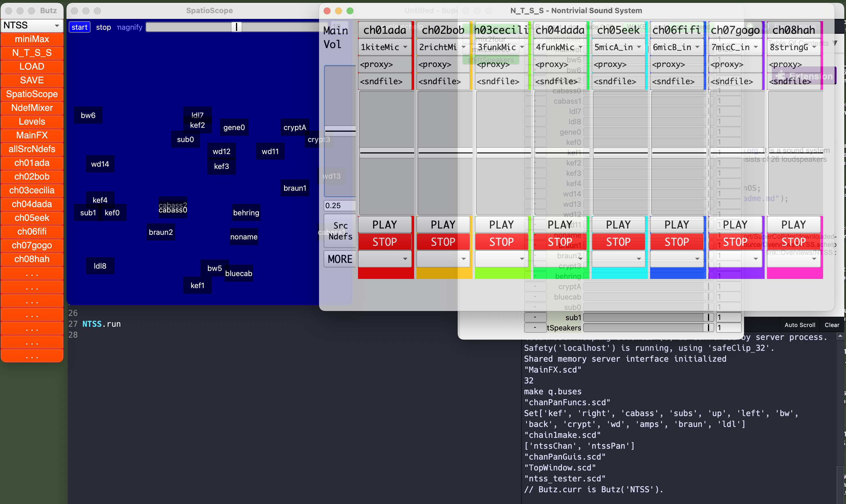The image size is (846, 504).
Task: Open the MainFX item in Butz
Action: (x=32, y=135)
